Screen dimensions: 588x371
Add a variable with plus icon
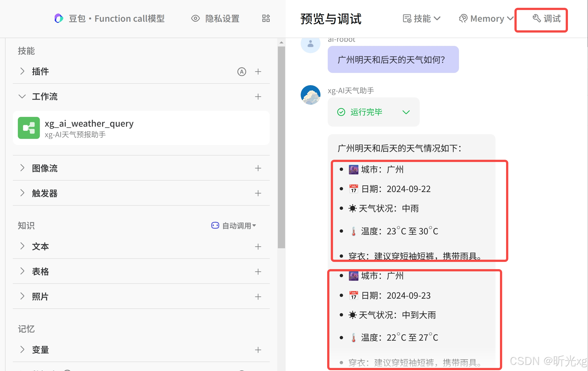[258, 350]
